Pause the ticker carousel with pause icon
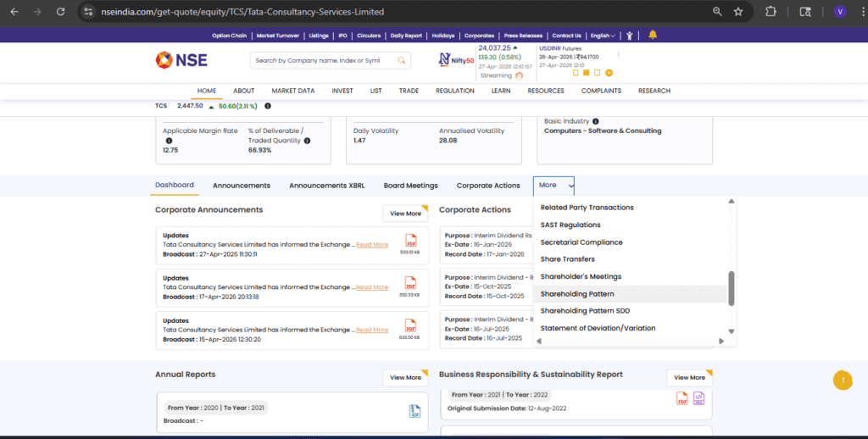This screenshot has width=868, height=439. pyautogui.click(x=609, y=73)
